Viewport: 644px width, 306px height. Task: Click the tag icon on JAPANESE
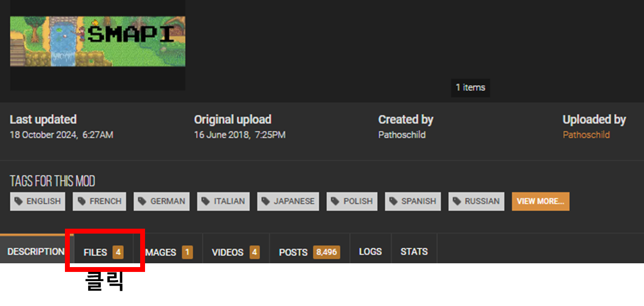266,202
